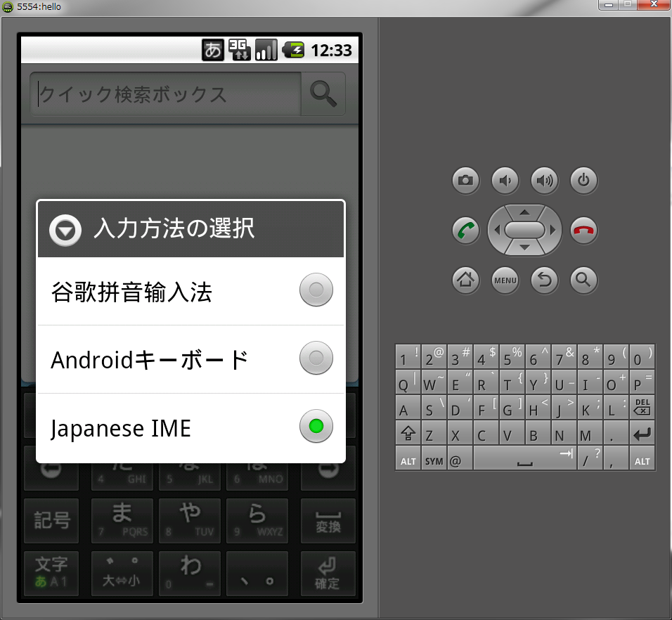Tap the 記号 symbol key
This screenshot has width=672, height=620.
click(51, 521)
